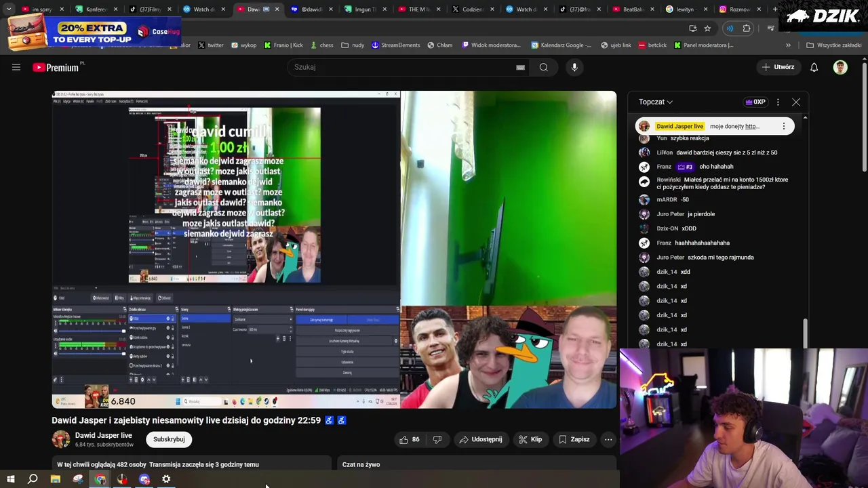This screenshot has height=488, width=868.
Task: Switch to Chrome in the taskbar
Action: (x=100, y=479)
